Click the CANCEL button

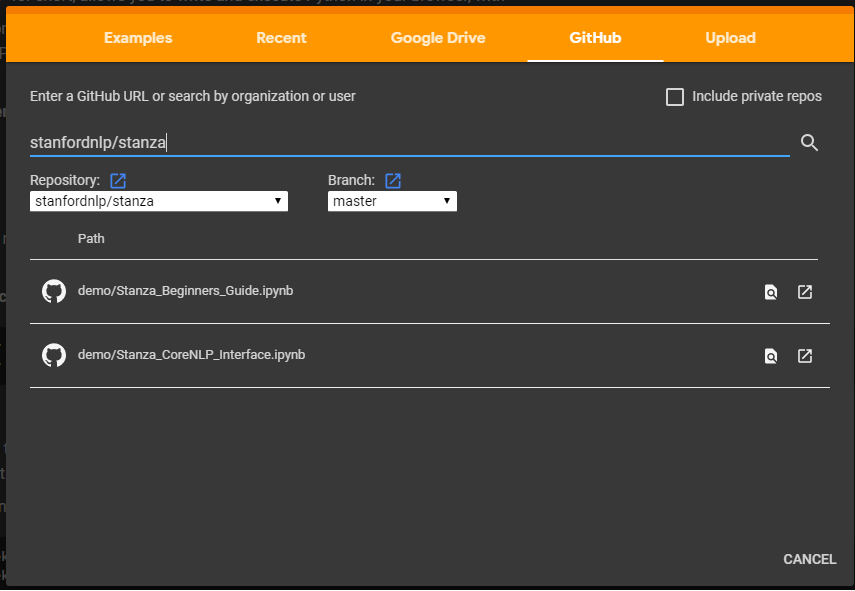[810, 559]
